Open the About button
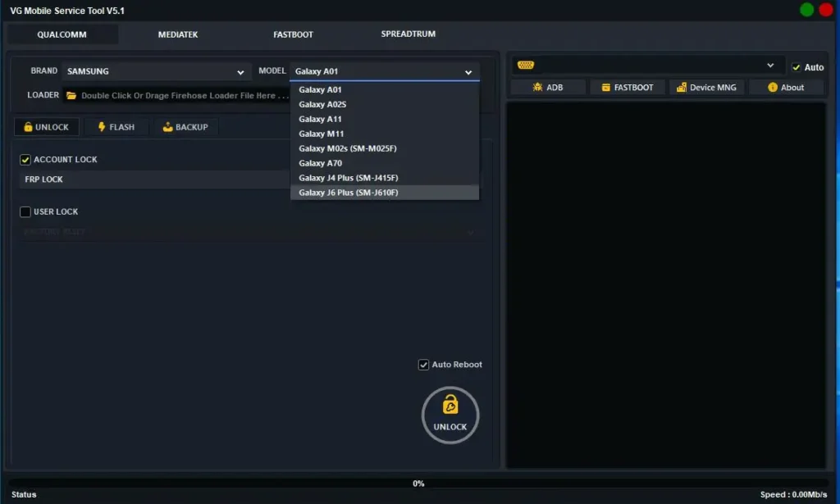The height and width of the screenshot is (504, 840). [x=786, y=87]
